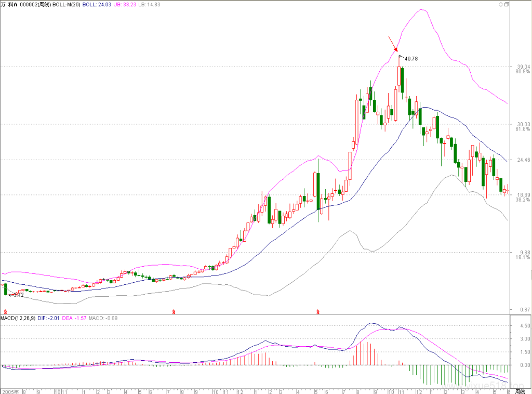Click the gray LB: 14.83 value
Screen dimensions: 532x394
click(149, 5)
